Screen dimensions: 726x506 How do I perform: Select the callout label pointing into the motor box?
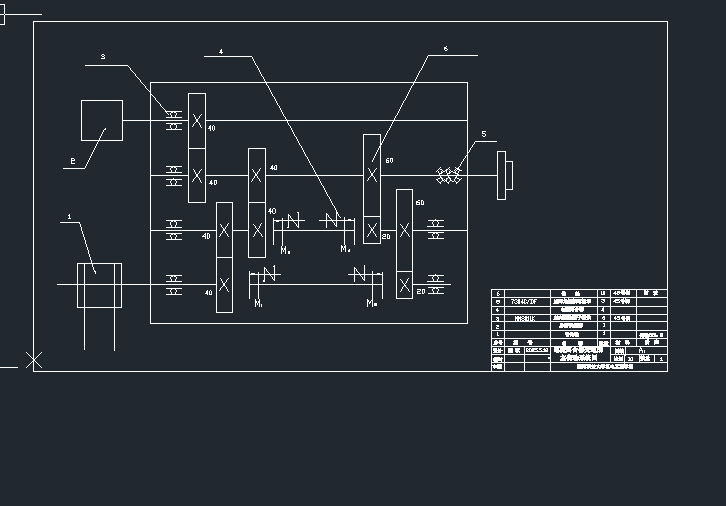coord(73,161)
